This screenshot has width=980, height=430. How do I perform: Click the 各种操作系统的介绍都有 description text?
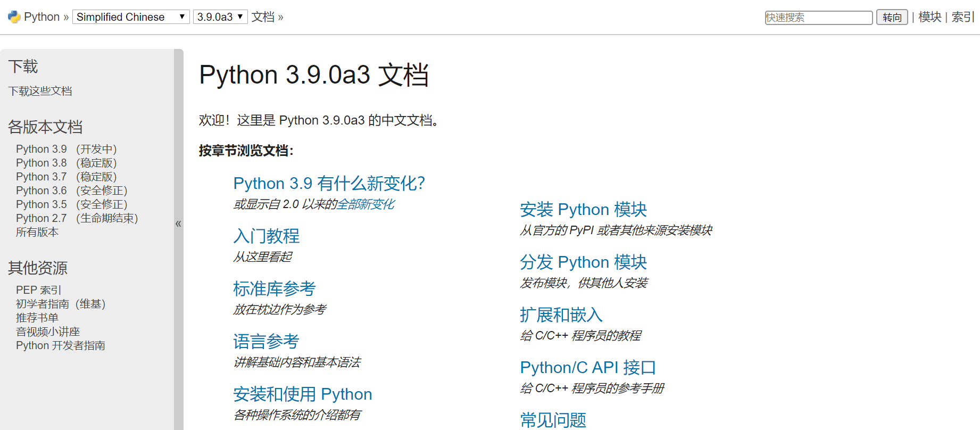tap(297, 415)
